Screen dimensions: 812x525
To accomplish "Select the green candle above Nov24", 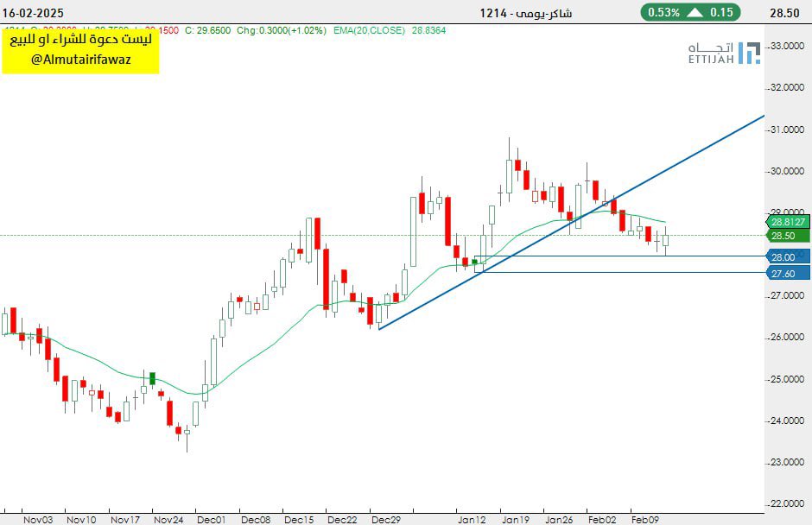I will pyautogui.click(x=152, y=378).
